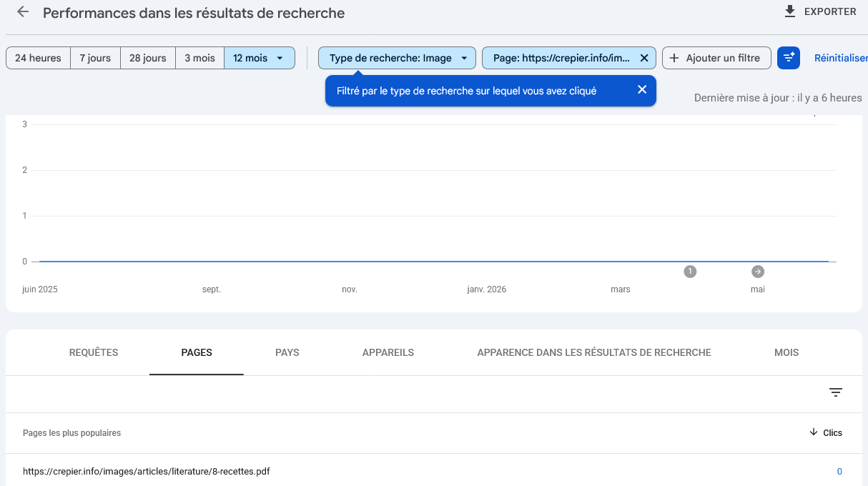Switch to the Pays tab
868x486 pixels.
tap(287, 352)
